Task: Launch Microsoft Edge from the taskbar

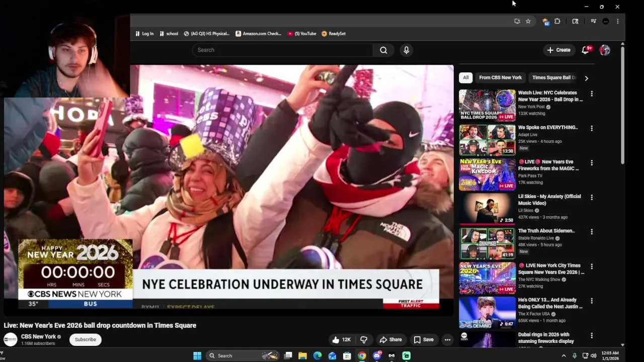Action: (x=317, y=356)
